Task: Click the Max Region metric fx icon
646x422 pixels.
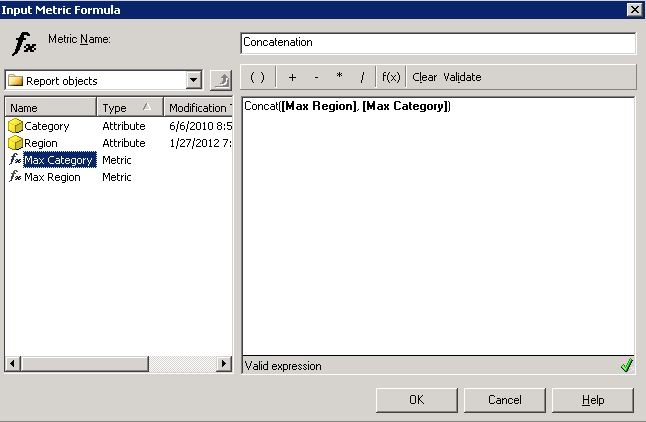Action: pyautogui.click(x=15, y=177)
